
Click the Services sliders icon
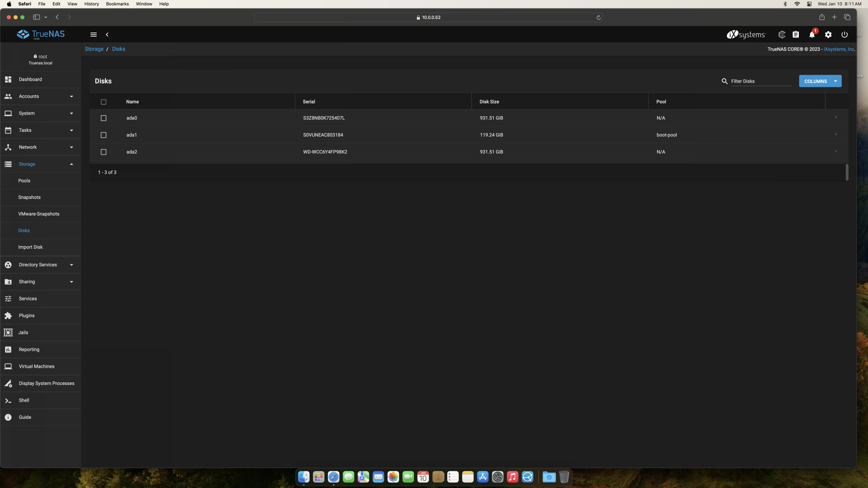[8, 299]
